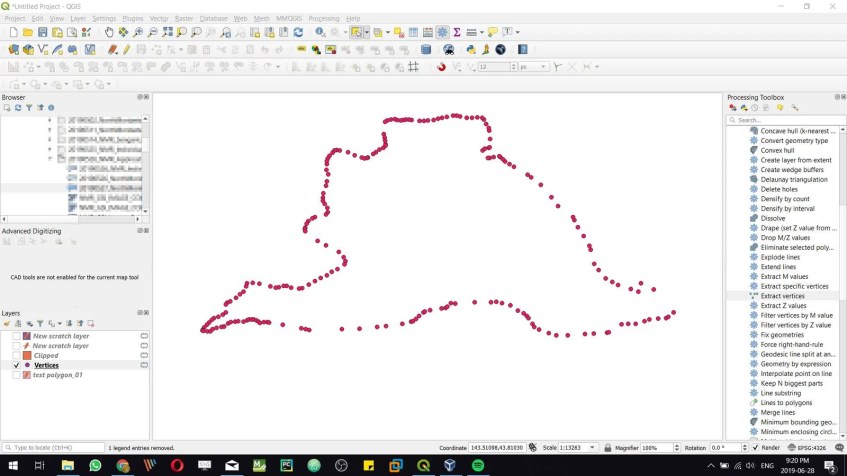The height and width of the screenshot is (476, 847).
Task: Open the Processing menu
Action: [x=324, y=18]
